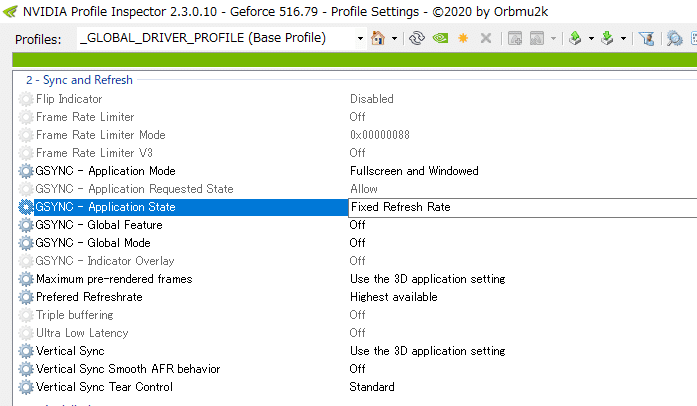The width and height of the screenshot is (697, 406).
Task: Select the 'Flip Indicator' setting row
Action: tap(69, 99)
